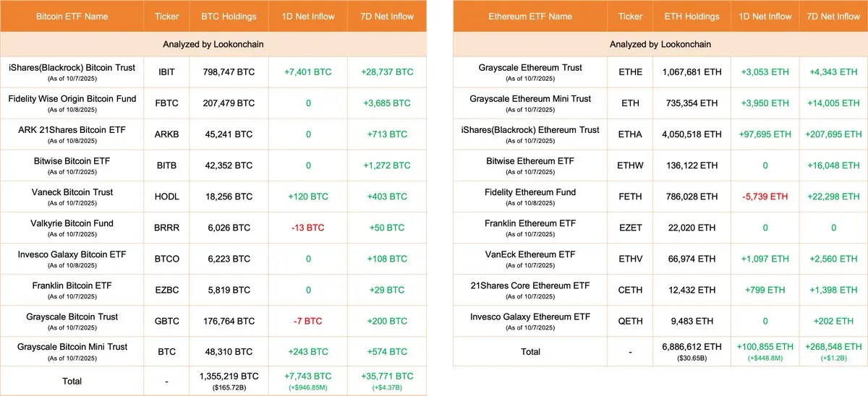Image resolution: width=868 pixels, height=396 pixels.
Task: Click the 1,355,219 BTC total holdings
Action: (x=229, y=376)
